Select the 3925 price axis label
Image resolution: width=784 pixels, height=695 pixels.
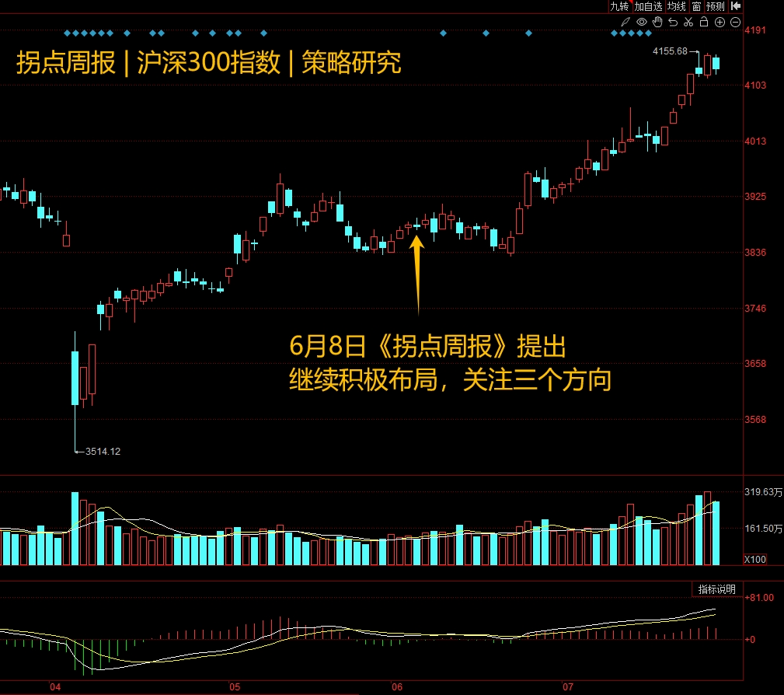tap(755, 196)
